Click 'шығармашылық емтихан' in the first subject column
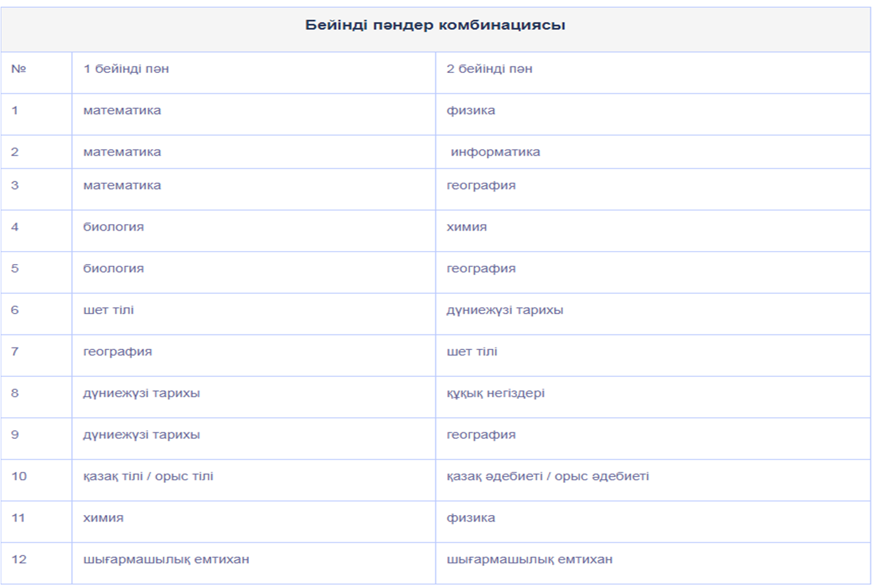The width and height of the screenshot is (880, 588). [166, 559]
